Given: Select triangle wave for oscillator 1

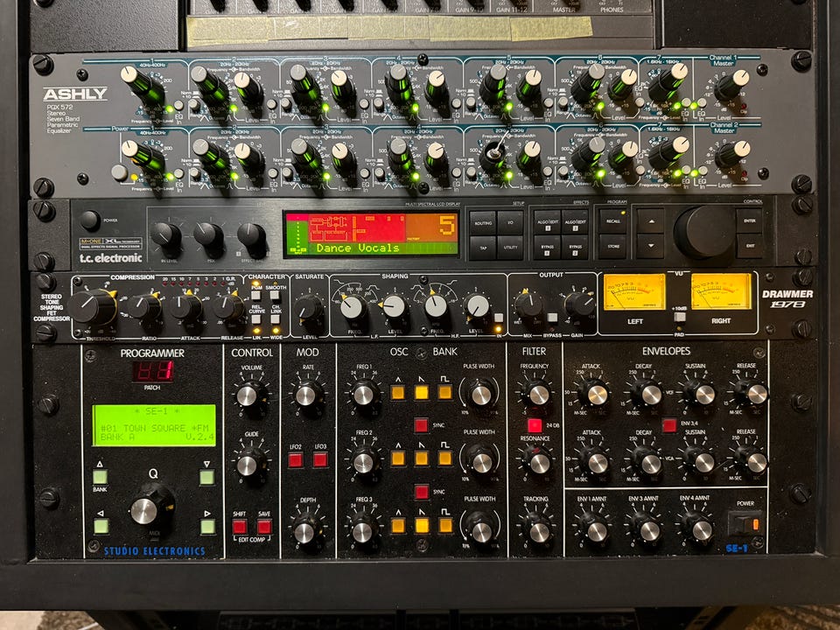Looking at the screenshot, I should 397,392.
